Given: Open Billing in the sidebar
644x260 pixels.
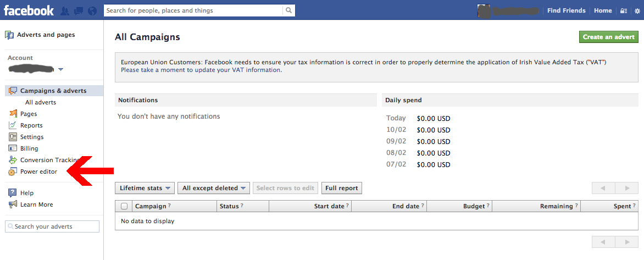Looking at the screenshot, I should 29,148.
